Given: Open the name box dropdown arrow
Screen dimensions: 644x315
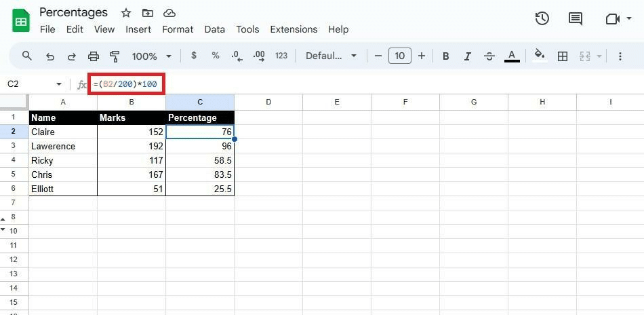Looking at the screenshot, I should click(59, 84).
